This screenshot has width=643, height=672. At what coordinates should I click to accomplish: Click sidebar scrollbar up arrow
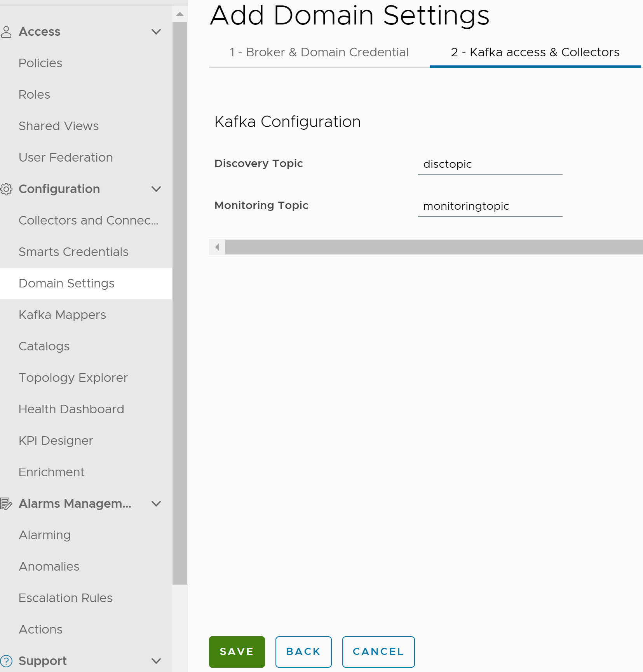coord(180,14)
